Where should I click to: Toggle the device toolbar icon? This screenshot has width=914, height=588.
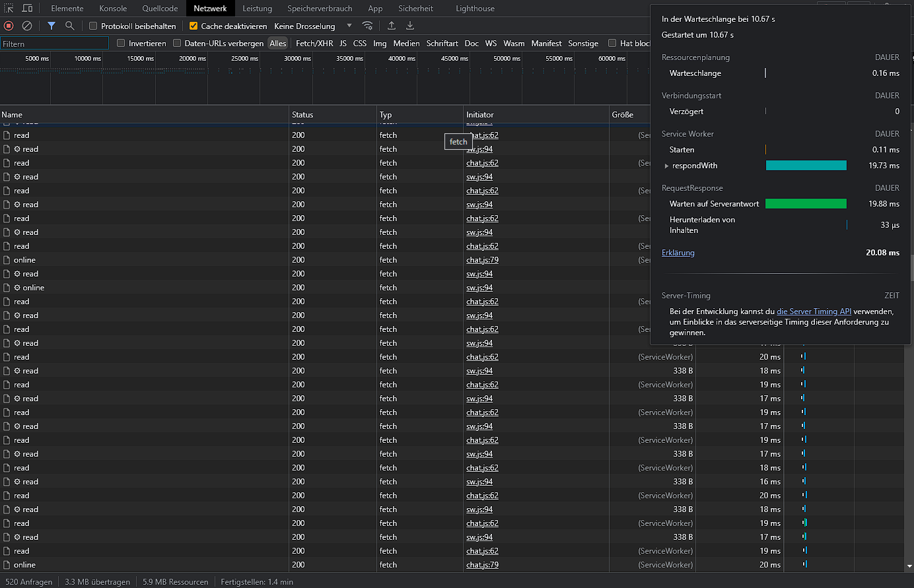pos(28,9)
